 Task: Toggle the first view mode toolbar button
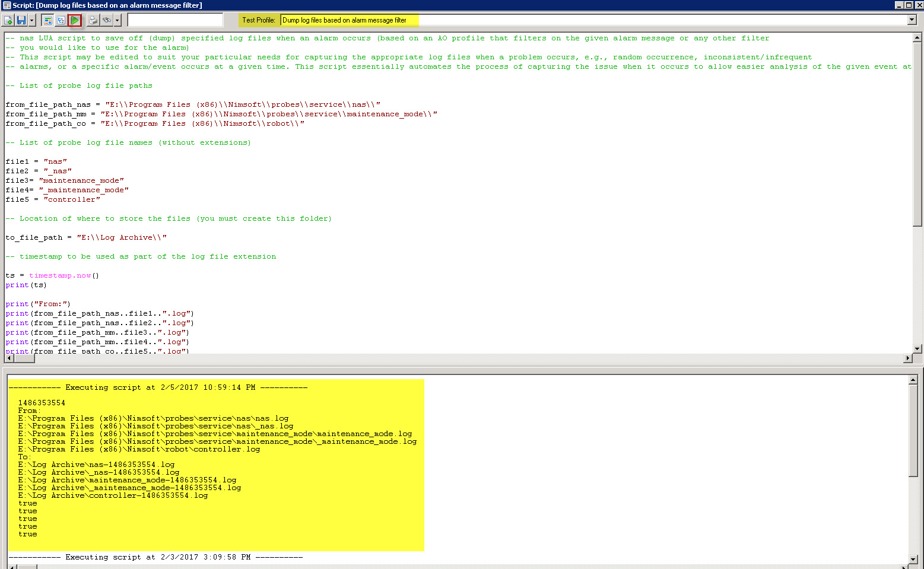click(x=47, y=20)
